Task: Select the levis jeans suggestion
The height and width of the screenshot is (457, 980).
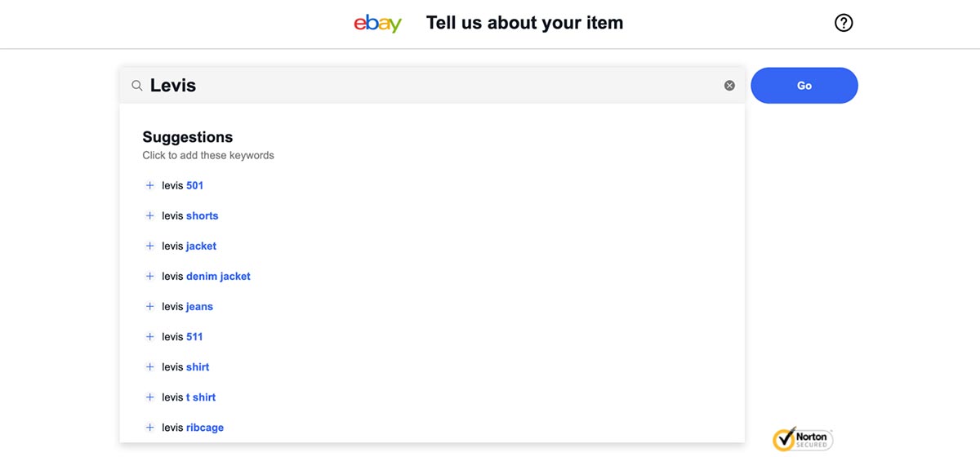Action: point(187,306)
